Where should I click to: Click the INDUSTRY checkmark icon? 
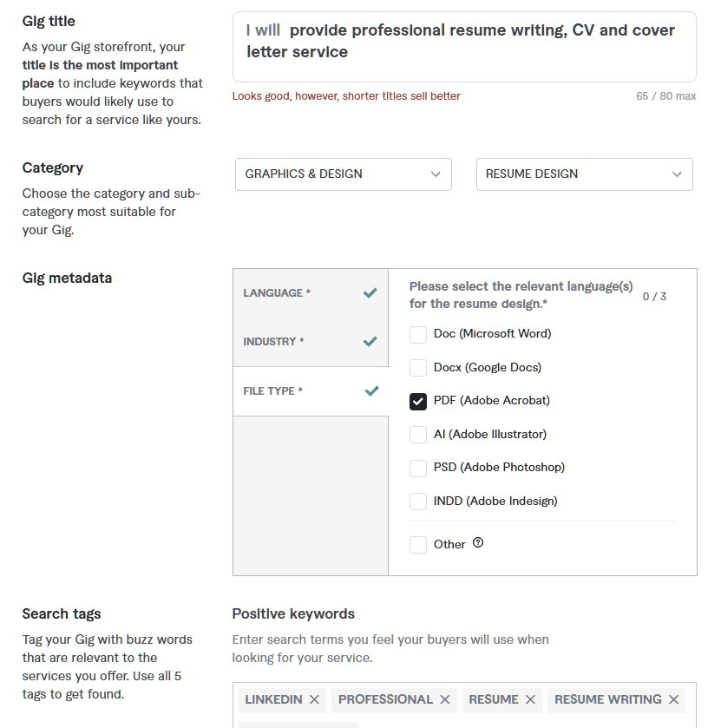pos(370,342)
